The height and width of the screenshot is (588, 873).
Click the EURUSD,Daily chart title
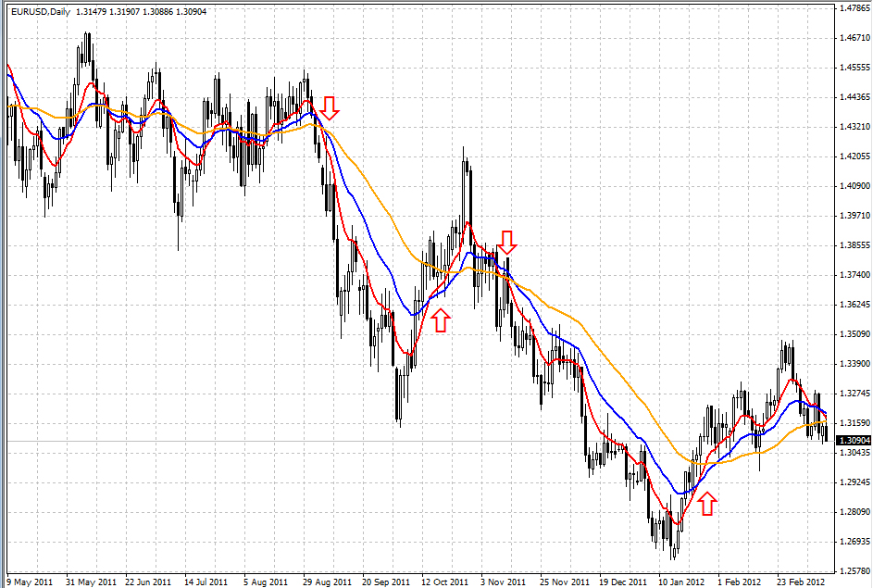(x=38, y=11)
